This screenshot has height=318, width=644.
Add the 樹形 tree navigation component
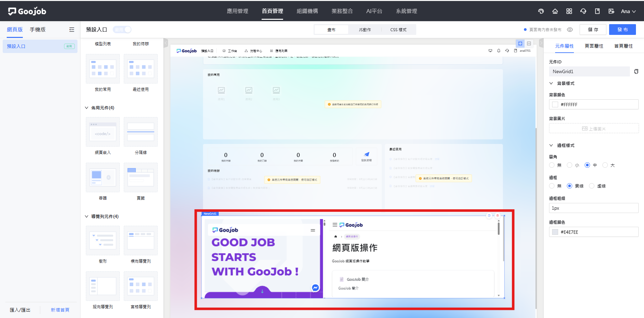tap(103, 241)
